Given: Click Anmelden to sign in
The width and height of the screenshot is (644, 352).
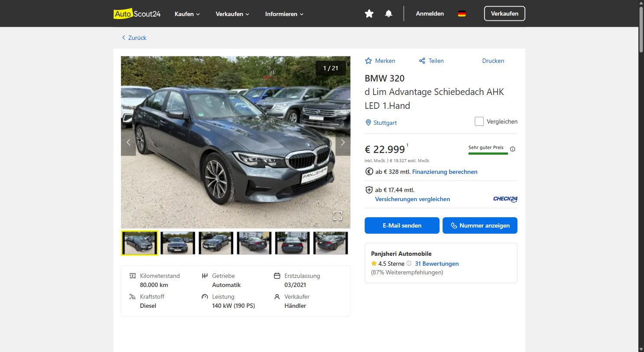Looking at the screenshot, I should [430, 14].
